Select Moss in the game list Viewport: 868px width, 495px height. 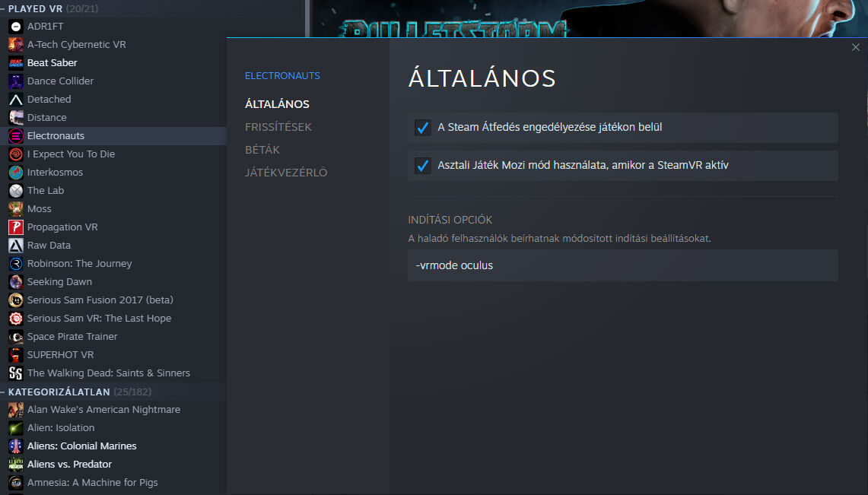point(40,209)
